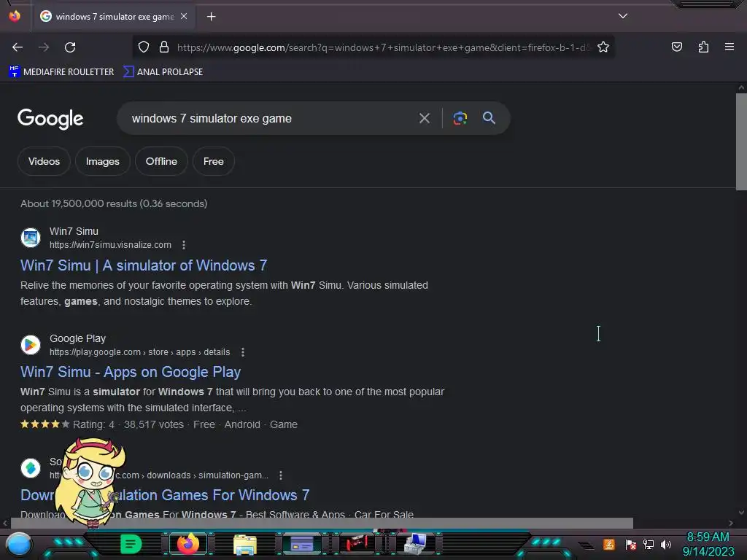Screen dimensions: 747x560
Task: Go back to the previous page
Action: (x=18, y=47)
